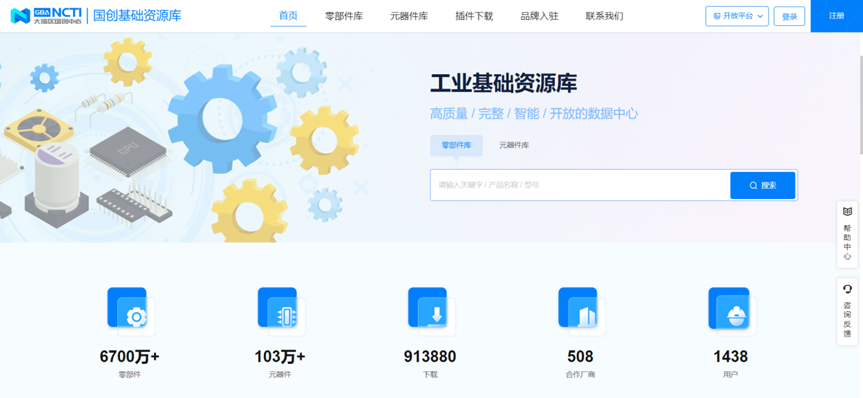Click the monitor icon in 开放平台 button
The width and height of the screenshot is (863, 398).
[717, 17]
